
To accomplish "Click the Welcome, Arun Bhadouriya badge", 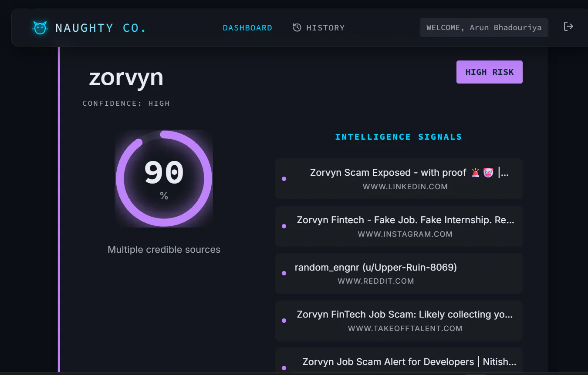I will [x=484, y=27].
